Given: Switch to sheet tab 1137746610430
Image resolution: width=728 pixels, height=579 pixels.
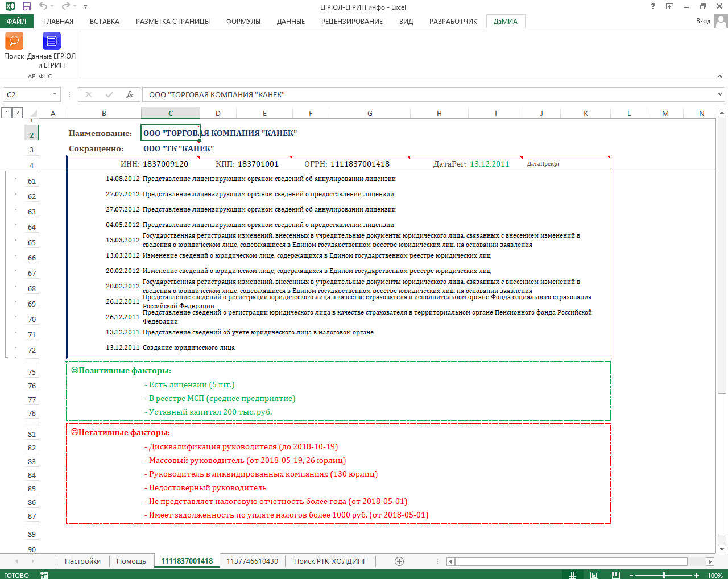Looking at the screenshot, I should point(252,561).
